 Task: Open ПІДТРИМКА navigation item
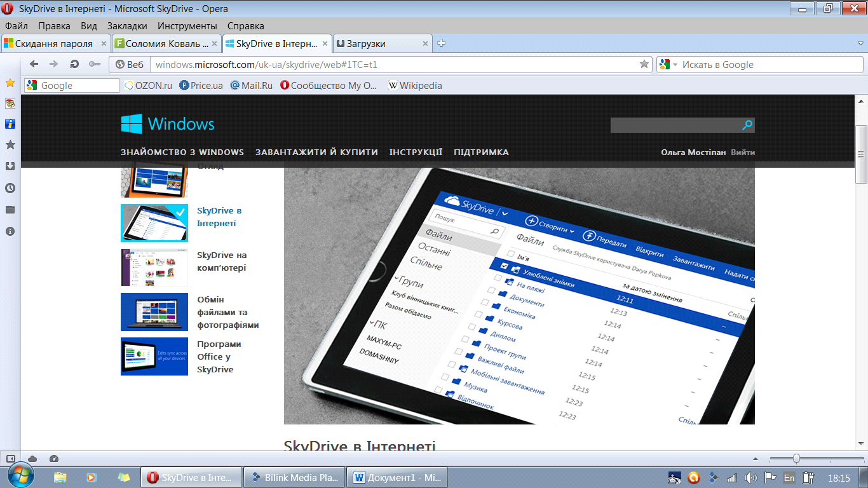pos(481,152)
